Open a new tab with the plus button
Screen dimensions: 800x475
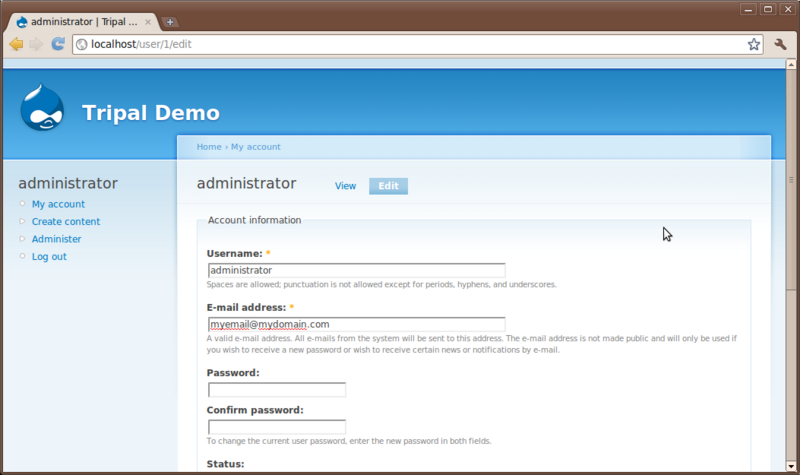(170, 22)
